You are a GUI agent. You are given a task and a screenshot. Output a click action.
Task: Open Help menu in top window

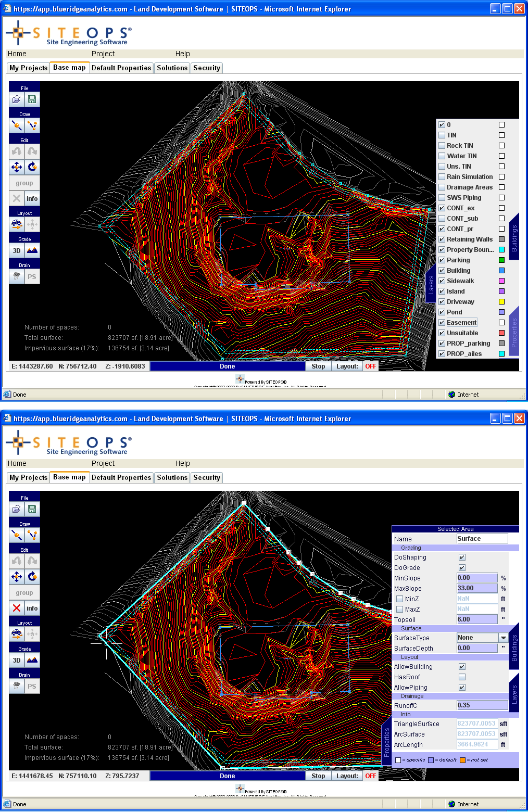tap(183, 54)
